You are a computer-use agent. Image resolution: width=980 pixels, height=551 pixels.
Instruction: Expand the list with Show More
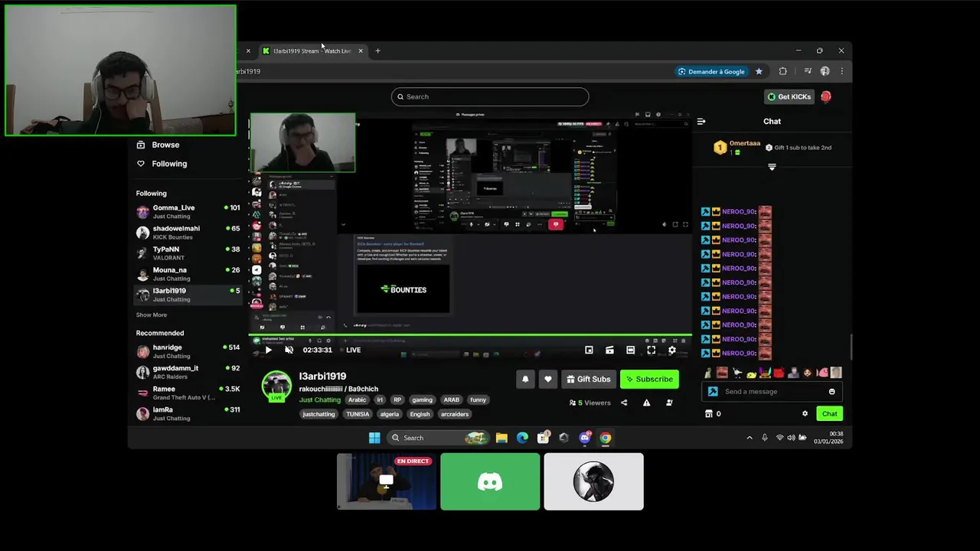152,315
